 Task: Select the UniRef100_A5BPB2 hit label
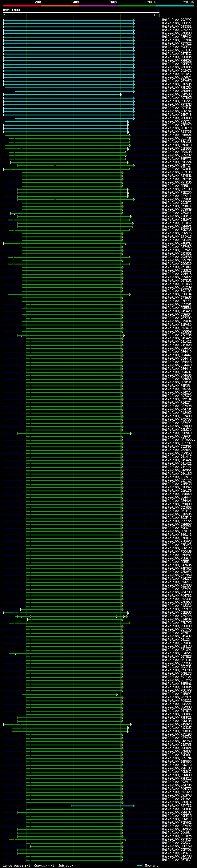click(x=176, y=555)
